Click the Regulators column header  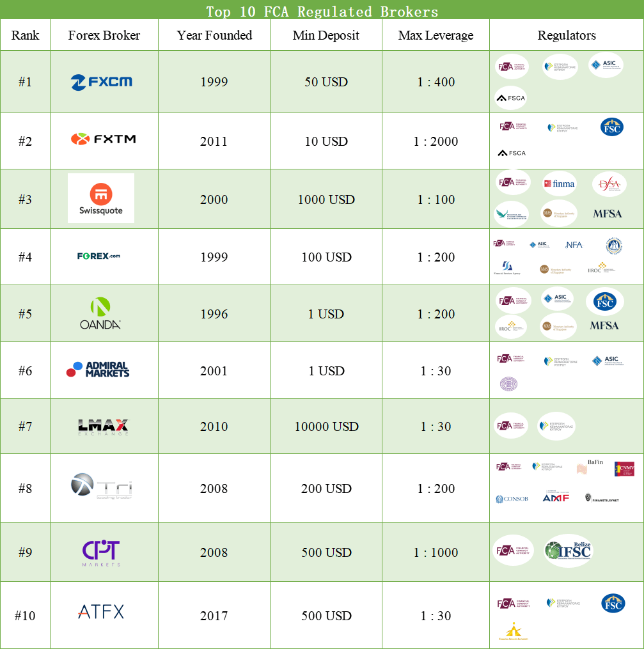(567, 36)
